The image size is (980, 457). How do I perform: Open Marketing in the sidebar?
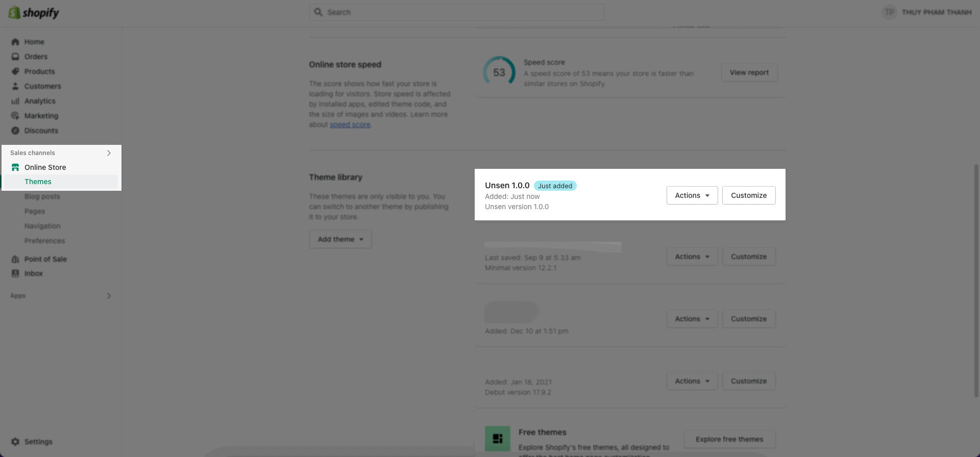pos(41,116)
